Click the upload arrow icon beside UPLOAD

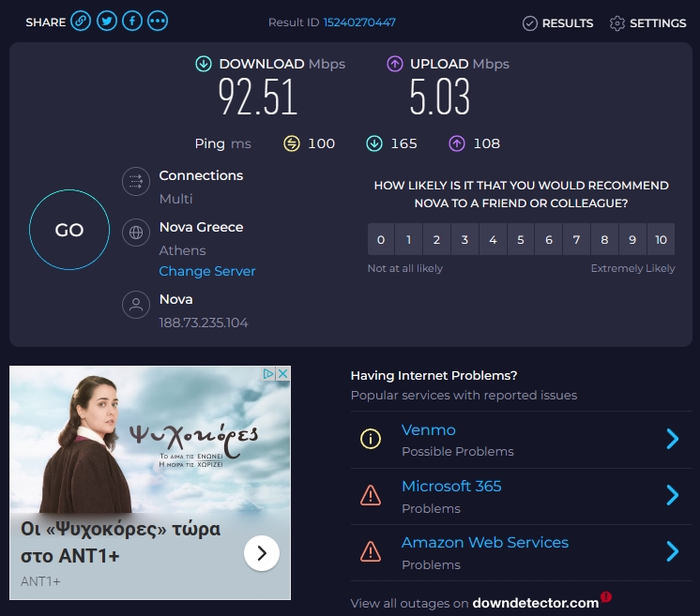395,64
